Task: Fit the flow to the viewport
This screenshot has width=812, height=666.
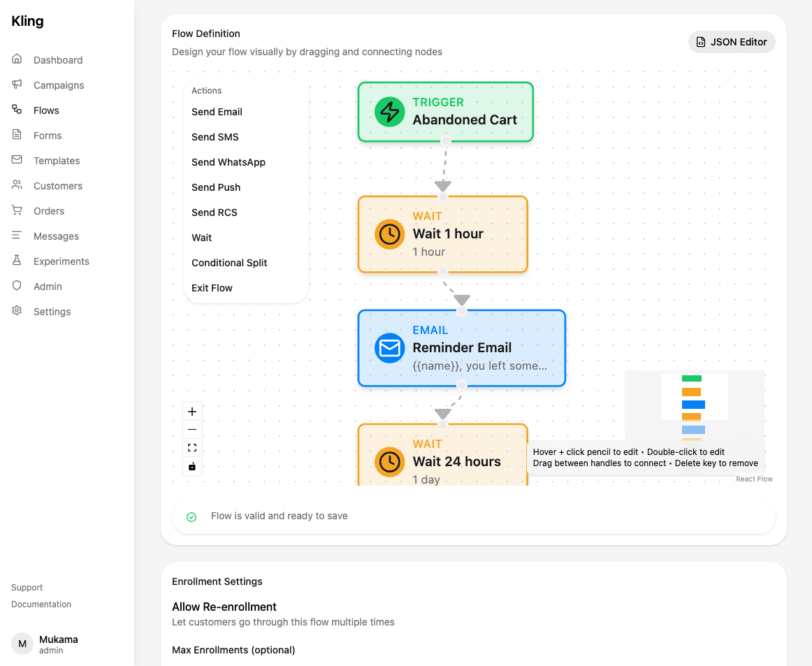Action: click(x=192, y=448)
